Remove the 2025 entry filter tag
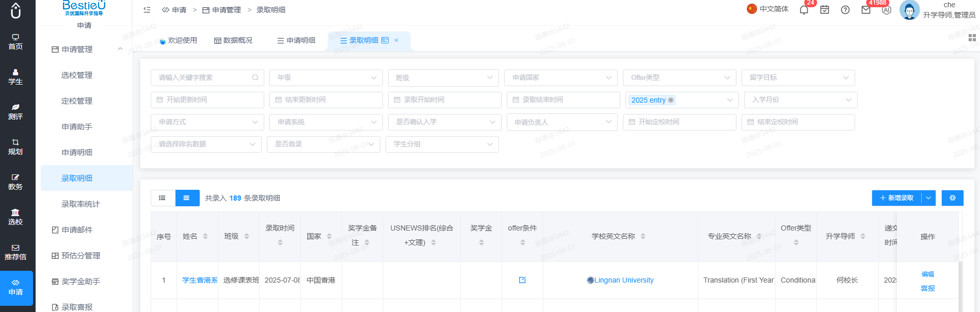 671,100
